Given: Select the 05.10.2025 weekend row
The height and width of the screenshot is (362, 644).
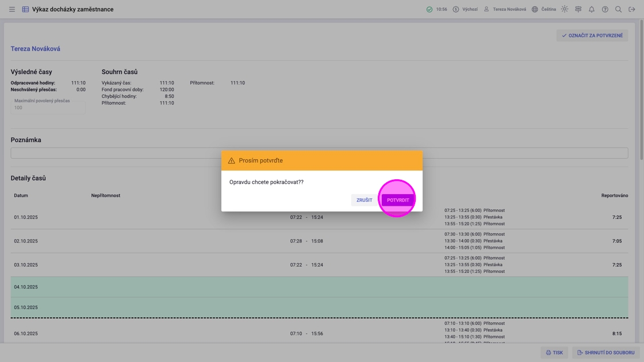Looking at the screenshot, I should pos(319,307).
